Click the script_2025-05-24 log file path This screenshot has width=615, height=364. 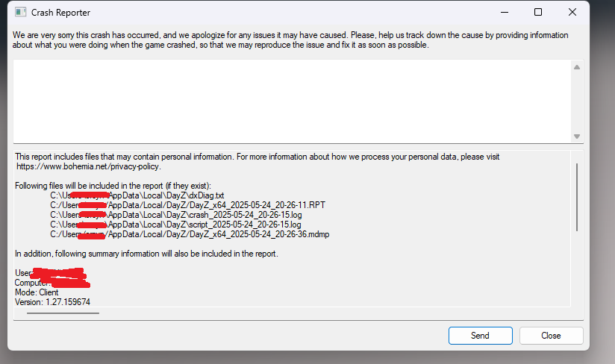tap(175, 225)
